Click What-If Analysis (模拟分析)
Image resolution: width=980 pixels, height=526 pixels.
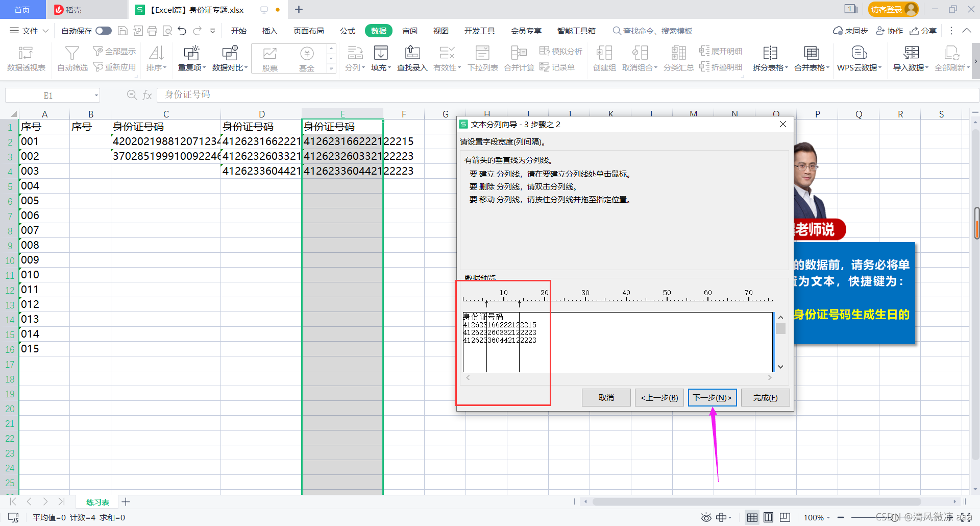(x=561, y=51)
